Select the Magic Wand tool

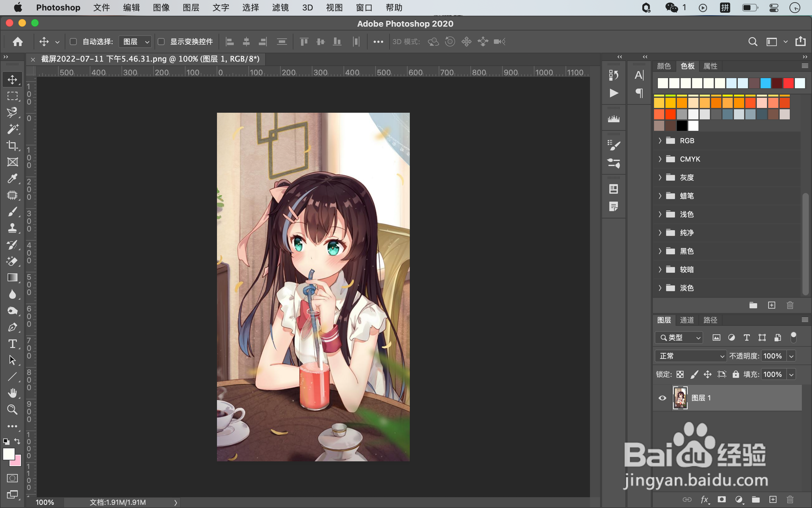click(13, 129)
